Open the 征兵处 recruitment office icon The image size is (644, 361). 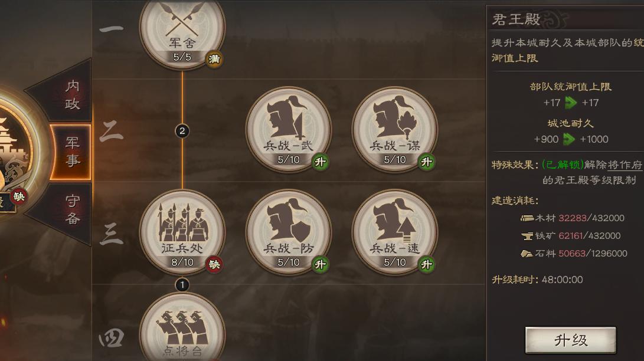click(x=182, y=232)
